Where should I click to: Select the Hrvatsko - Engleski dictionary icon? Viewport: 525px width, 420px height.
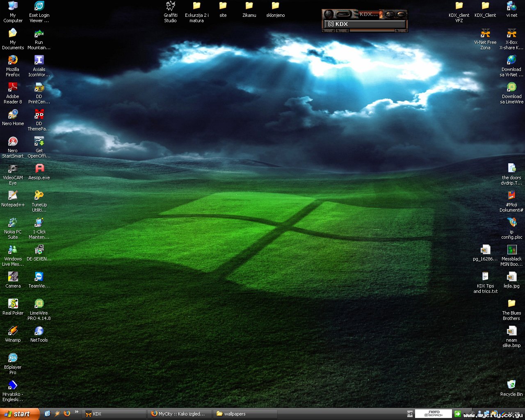point(13,390)
